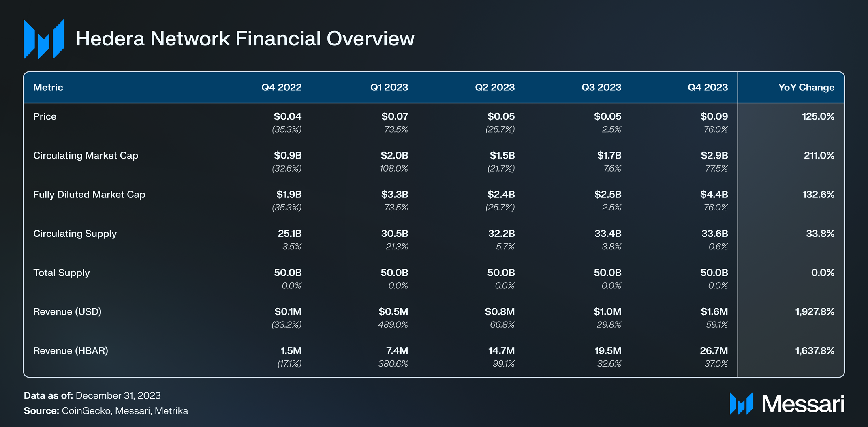Screen dimensions: 868x427
Task: Click the $2.9B circulating market cap value
Action: point(714,155)
